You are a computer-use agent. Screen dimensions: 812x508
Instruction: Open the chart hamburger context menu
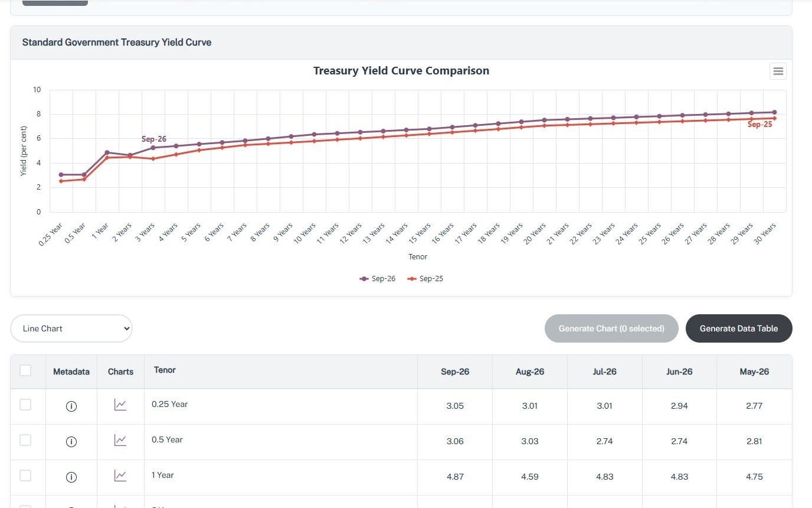click(x=778, y=71)
